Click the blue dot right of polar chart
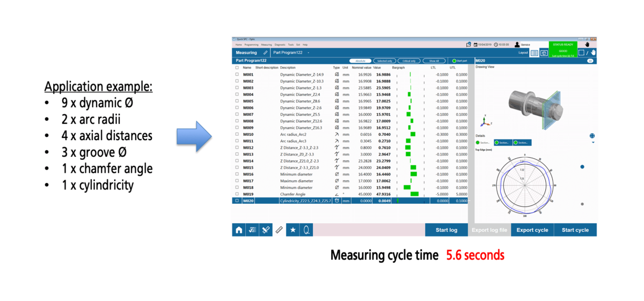The width and height of the screenshot is (644, 301). [582, 167]
